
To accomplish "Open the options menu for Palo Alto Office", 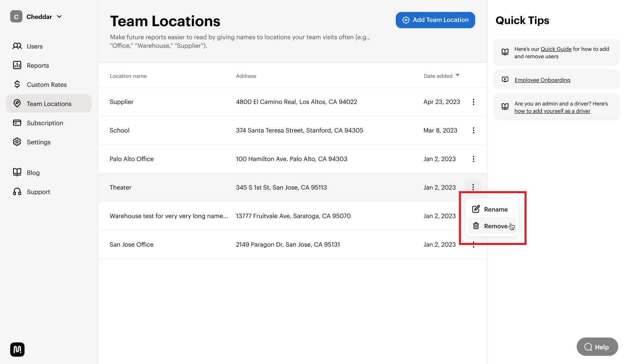I will coord(474,159).
